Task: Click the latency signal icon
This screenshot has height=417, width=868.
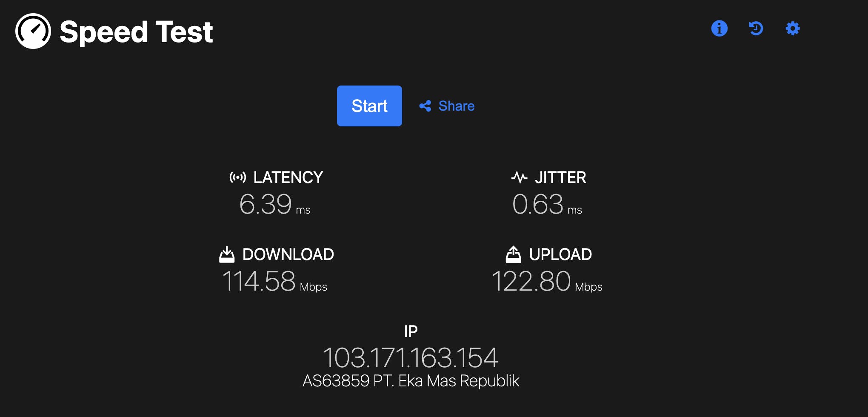Action: (x=237, y=177)
